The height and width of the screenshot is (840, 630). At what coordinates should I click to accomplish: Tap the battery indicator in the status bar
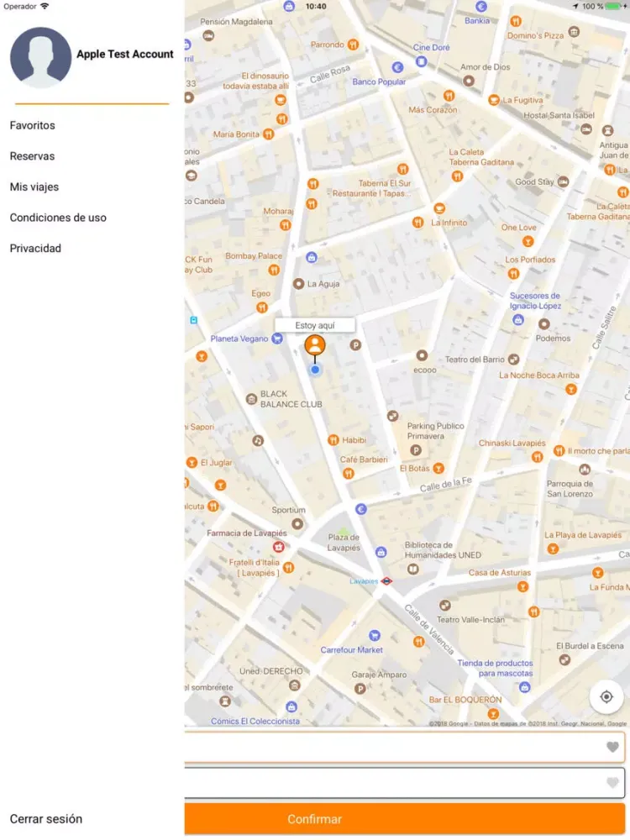[x=615, y=6]
